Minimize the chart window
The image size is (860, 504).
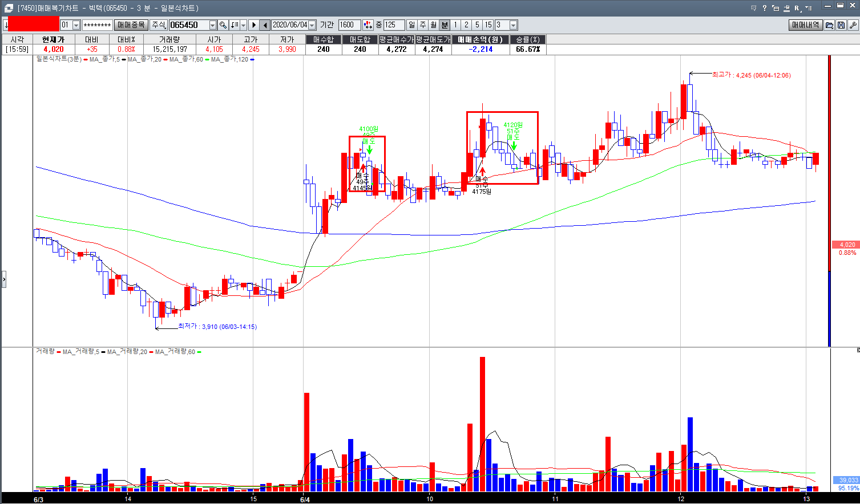[829, 6]
